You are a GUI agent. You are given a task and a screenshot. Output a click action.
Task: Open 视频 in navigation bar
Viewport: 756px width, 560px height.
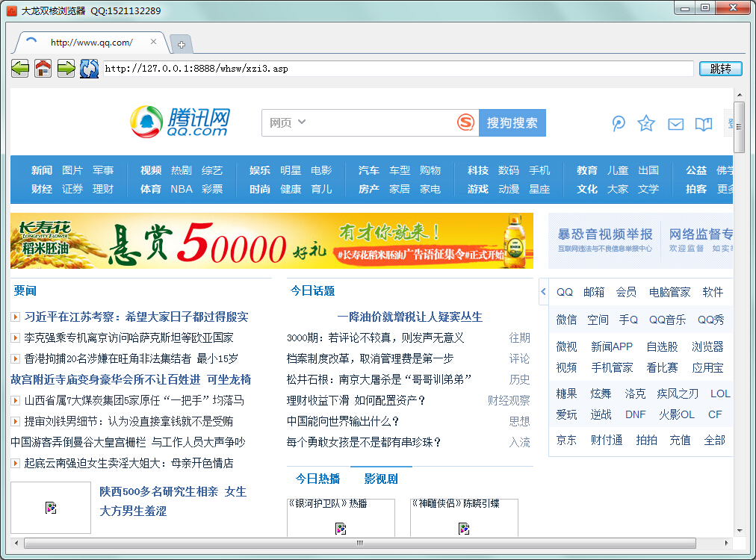coord(150,170)
